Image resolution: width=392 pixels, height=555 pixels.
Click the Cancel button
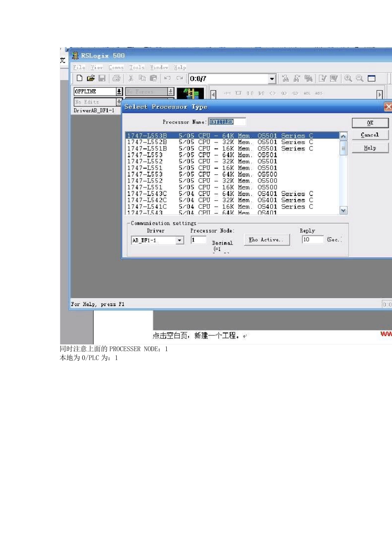click(x=370, y=135)
